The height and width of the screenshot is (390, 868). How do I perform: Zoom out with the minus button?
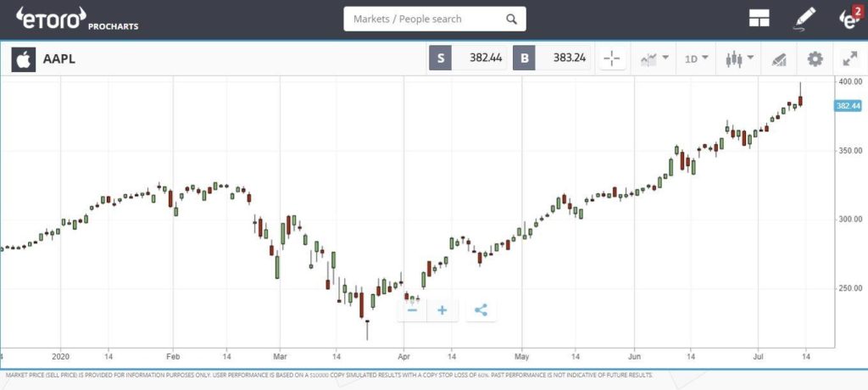pos(412,310)
